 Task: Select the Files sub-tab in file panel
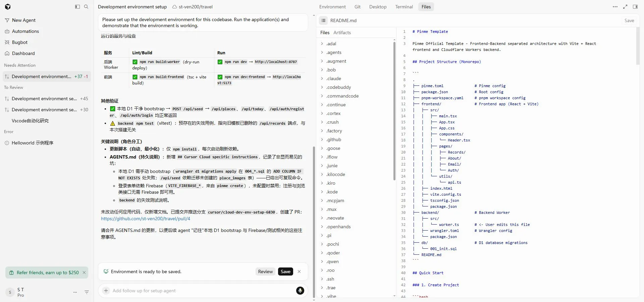pos(325,33)
